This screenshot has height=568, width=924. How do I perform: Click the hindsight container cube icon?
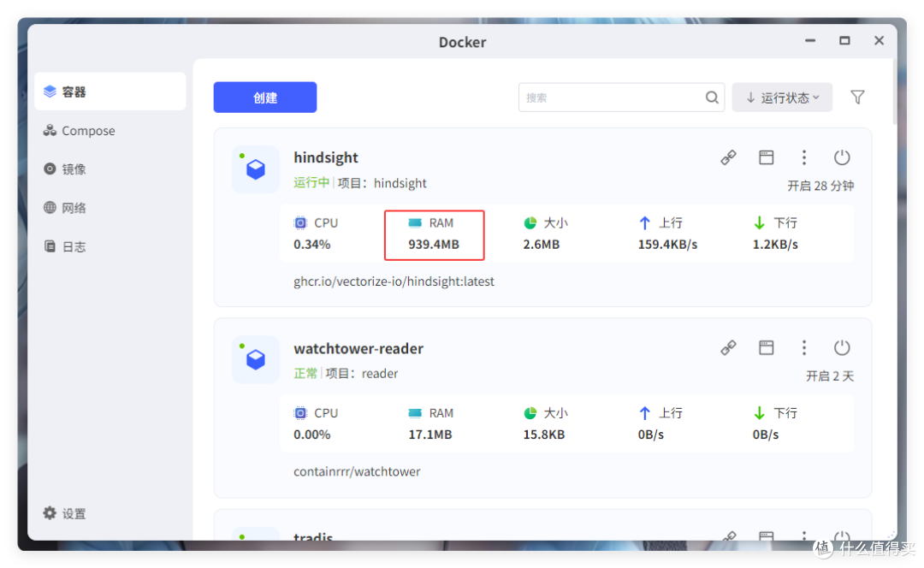point(255,169)
